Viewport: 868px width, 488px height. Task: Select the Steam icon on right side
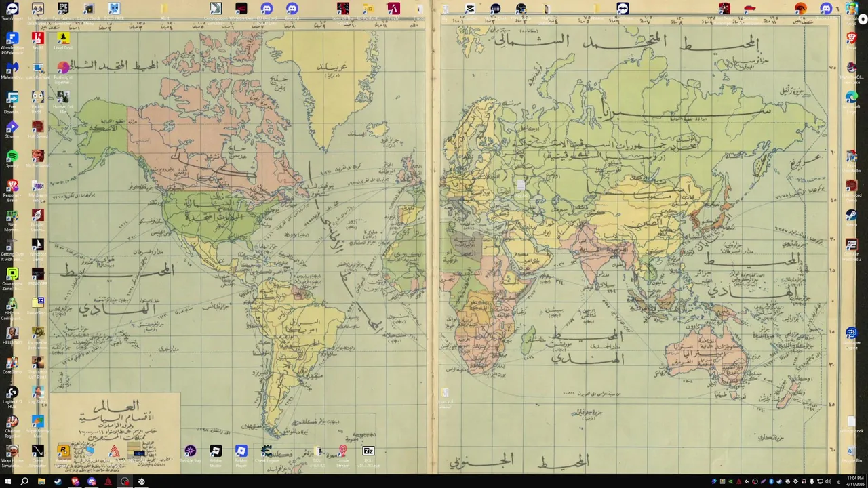(852, 216)
